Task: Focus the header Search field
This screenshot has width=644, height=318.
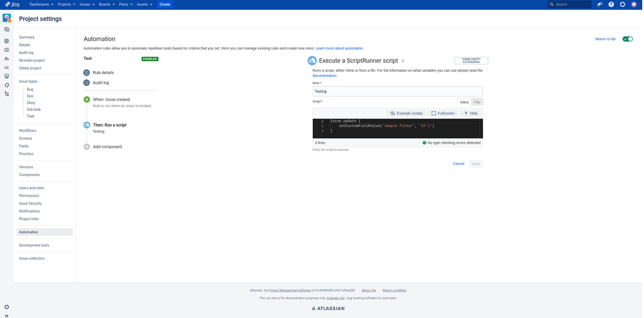Action: coord(570,5)
